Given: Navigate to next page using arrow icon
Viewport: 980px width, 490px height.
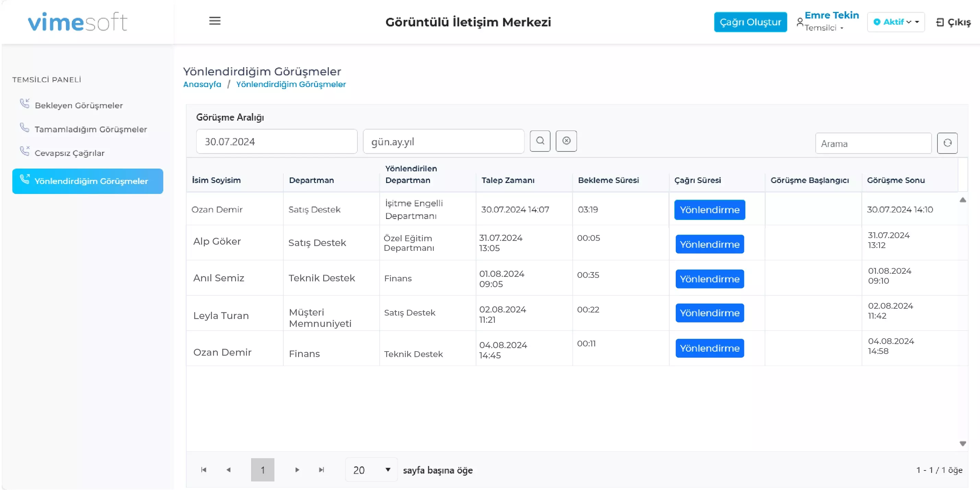Looking at the screenshot, I should tap(297, 470).
